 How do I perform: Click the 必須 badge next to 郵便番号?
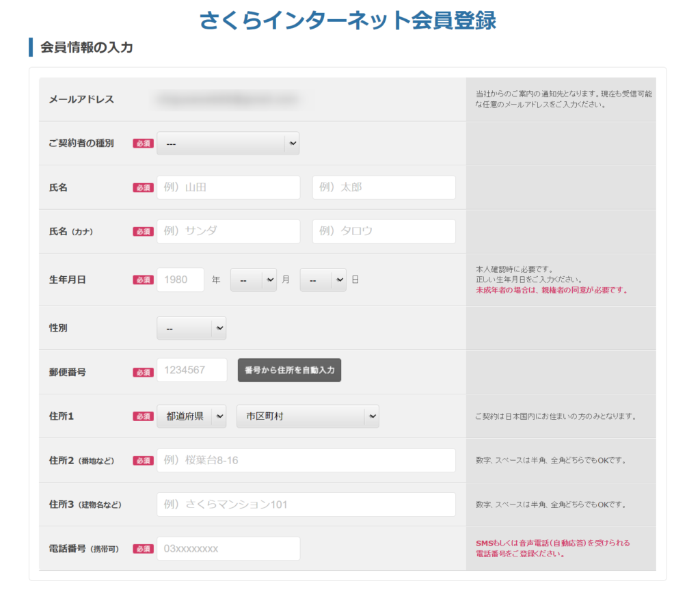144,373
